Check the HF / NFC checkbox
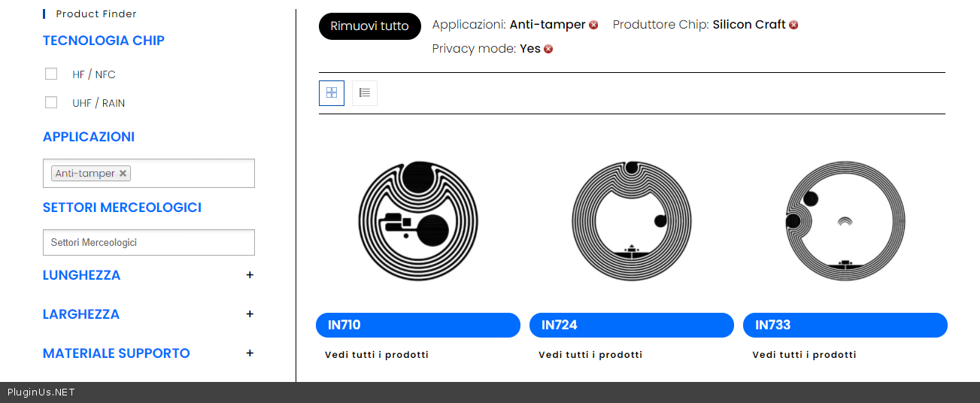 pyautogui.click(x=51, y=74)
